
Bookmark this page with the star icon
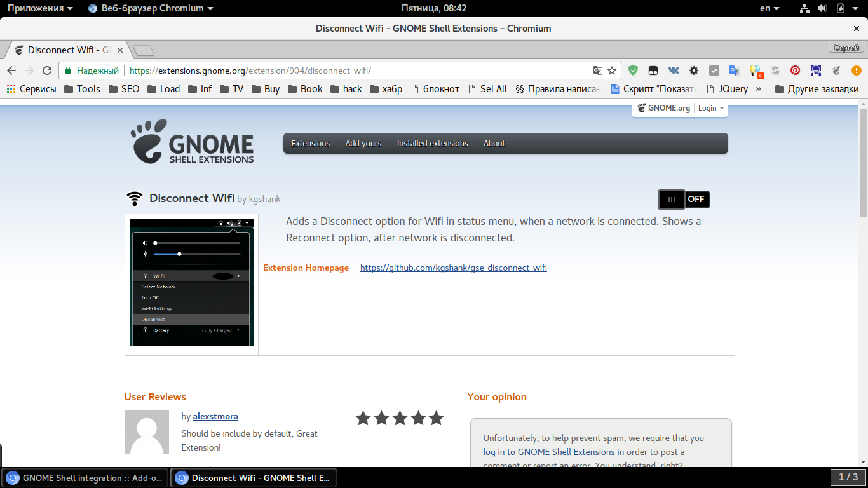point(612,71)
